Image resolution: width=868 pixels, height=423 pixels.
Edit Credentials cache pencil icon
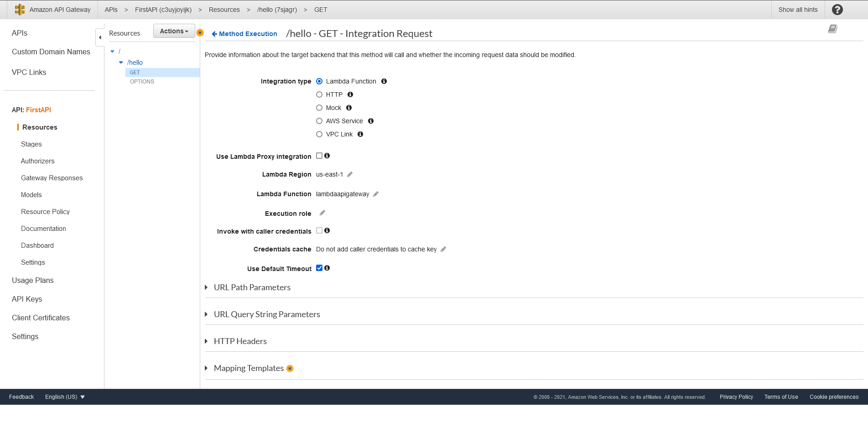[443, 249]
